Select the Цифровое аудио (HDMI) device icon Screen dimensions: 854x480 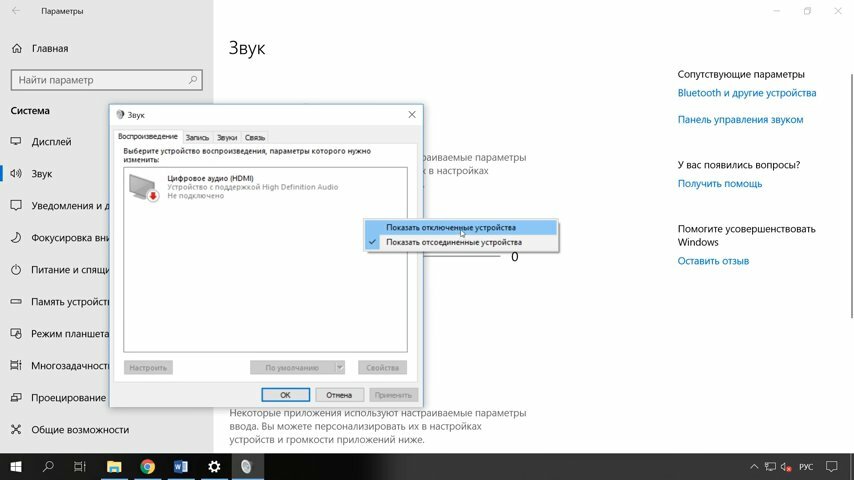coord(144,187)
